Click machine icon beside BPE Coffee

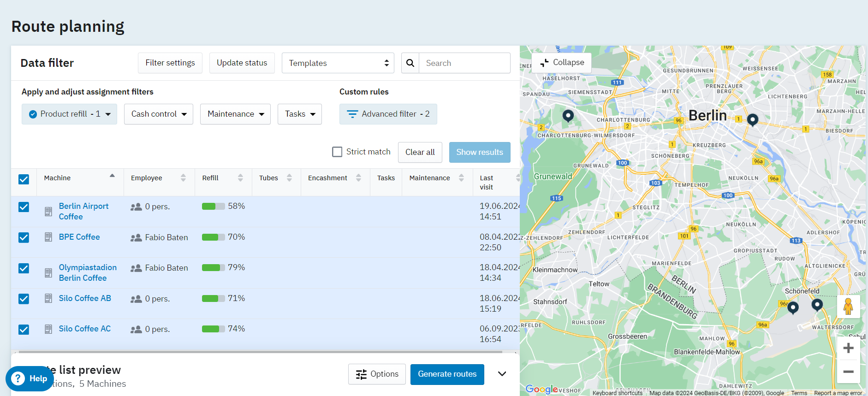click(x=48, y=237)
